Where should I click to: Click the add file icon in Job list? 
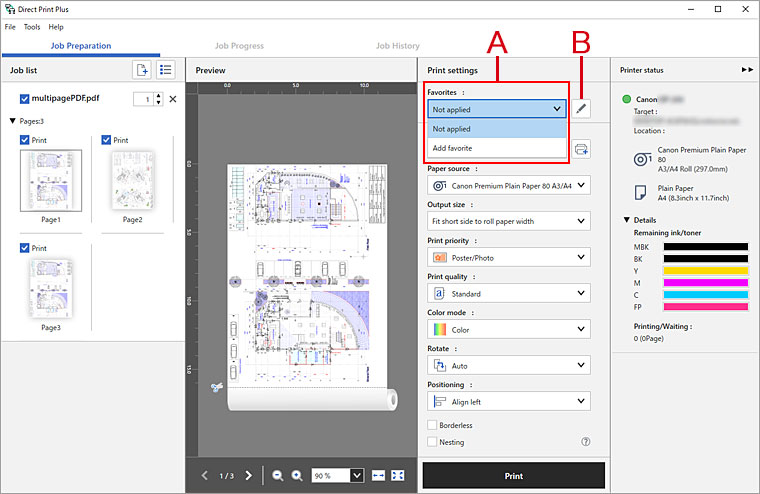tap(142, 70)
